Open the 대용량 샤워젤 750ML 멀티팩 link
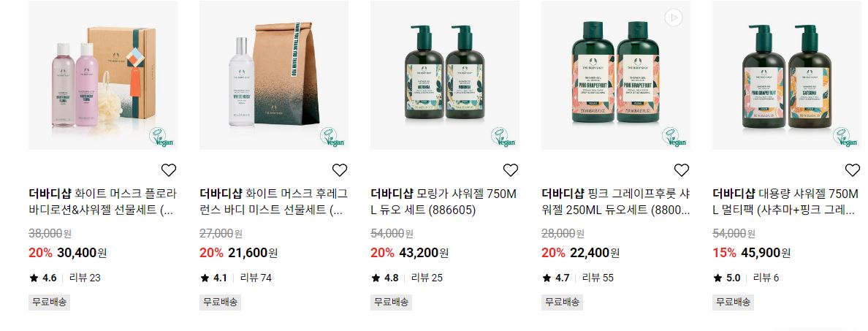Image resolution: width=868 pixels, height=331 pixels. [x=785, y=202]
